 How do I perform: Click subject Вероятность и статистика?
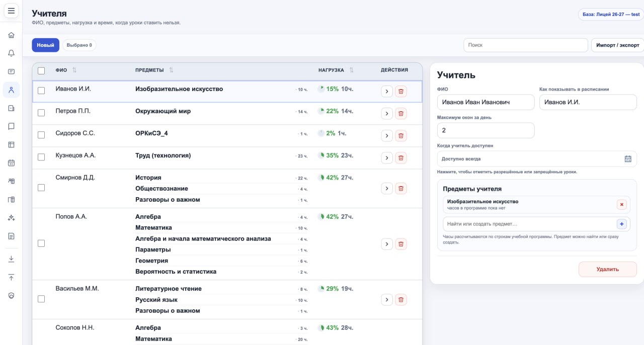[x=176, y=272]
